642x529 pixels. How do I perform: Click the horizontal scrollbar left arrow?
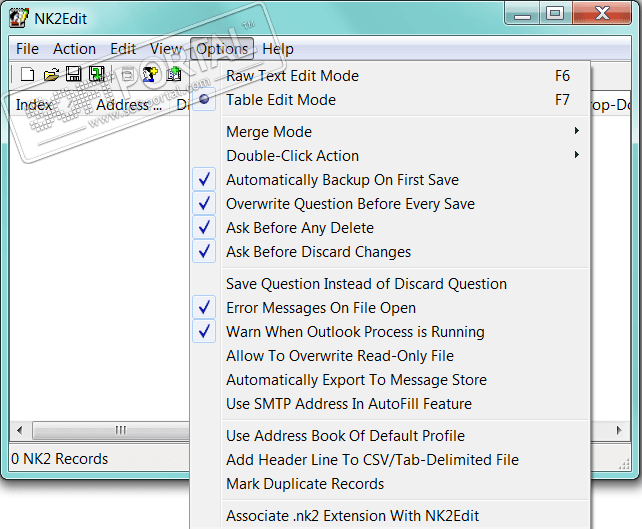[x=19, y=430]
